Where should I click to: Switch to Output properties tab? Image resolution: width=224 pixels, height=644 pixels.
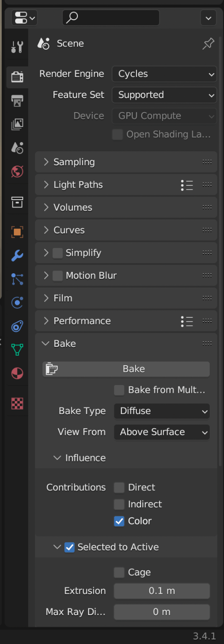(x=17, y=100)
